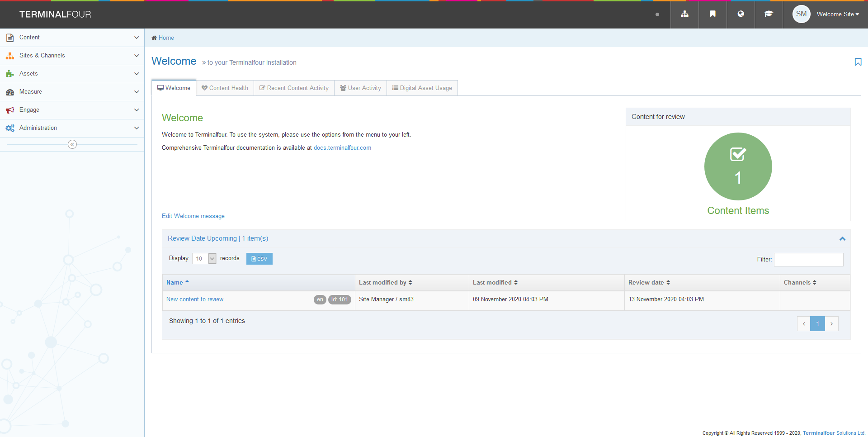
Task: Open the User Activity tab
Action: (360, 88)
